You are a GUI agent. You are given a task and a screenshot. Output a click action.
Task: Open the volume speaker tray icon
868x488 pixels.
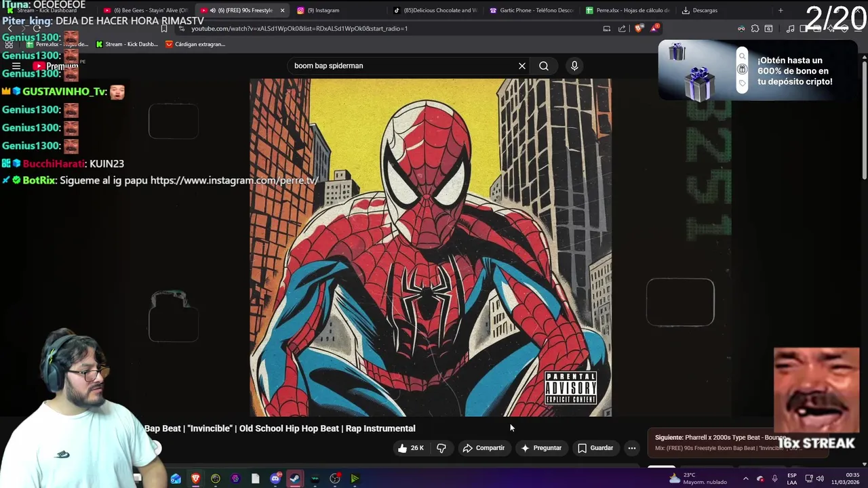pyautogui.click(x=821, y=479)
